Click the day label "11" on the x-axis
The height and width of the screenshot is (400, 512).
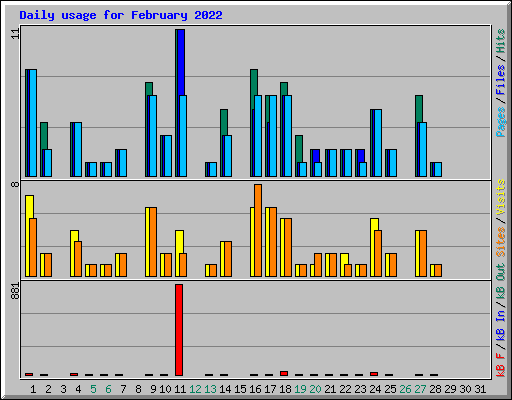[x=180, y=389]
